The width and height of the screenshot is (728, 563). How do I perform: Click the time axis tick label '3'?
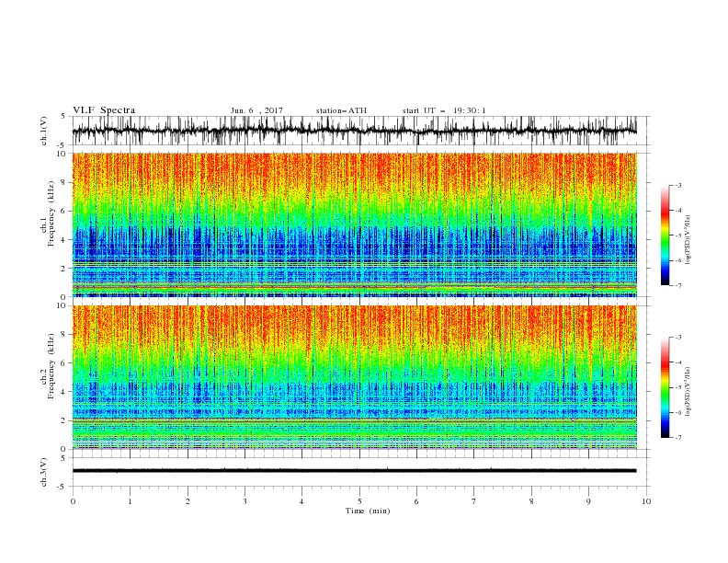pyautogui.click(x=245, y=501)
